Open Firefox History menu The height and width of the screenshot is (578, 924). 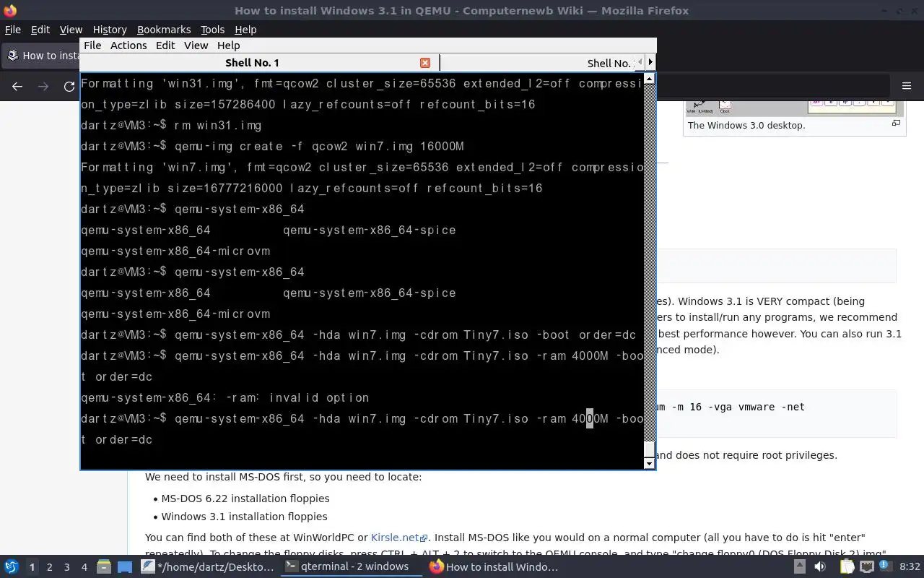(x=110, y=30)
